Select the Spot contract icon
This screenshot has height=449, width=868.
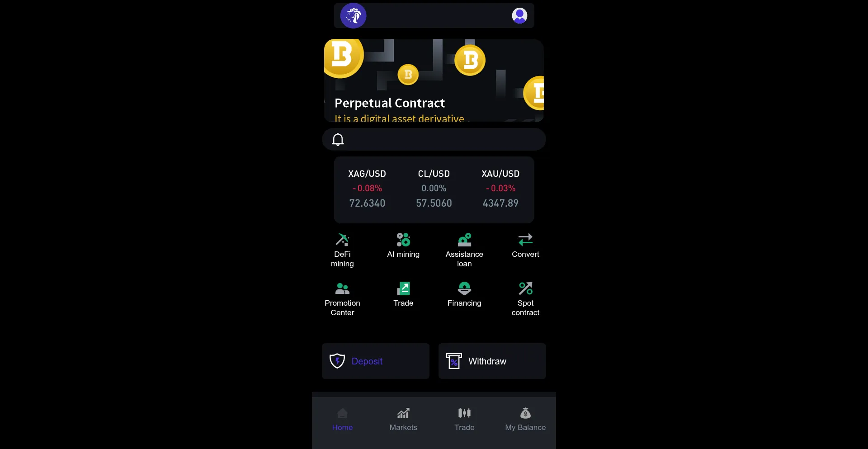coord(525,288)
